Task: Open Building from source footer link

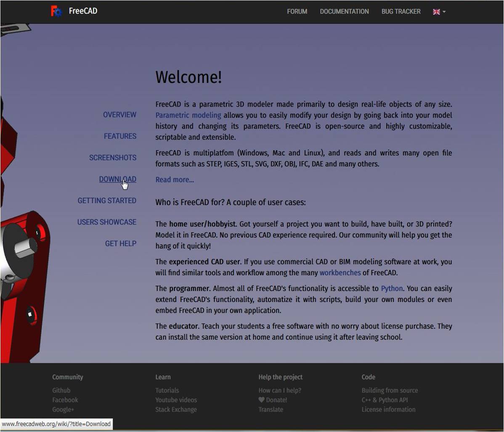Action: coord(390,390)
